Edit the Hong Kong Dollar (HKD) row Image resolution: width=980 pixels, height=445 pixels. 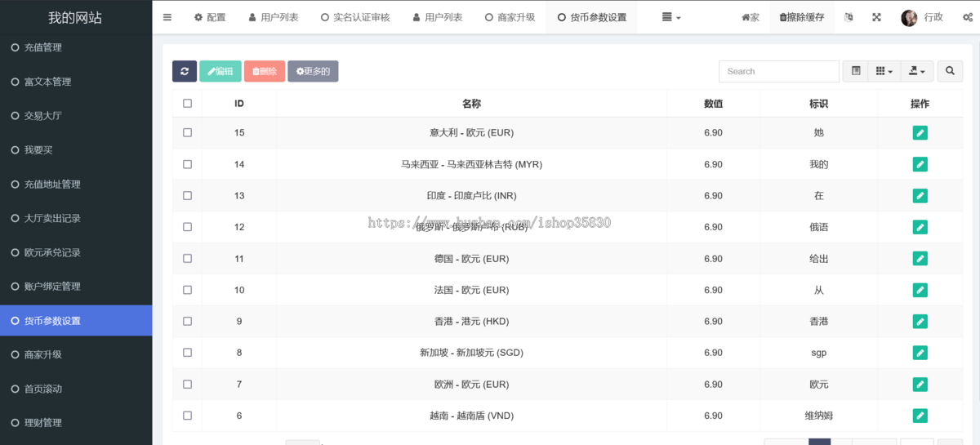point(920,322)
